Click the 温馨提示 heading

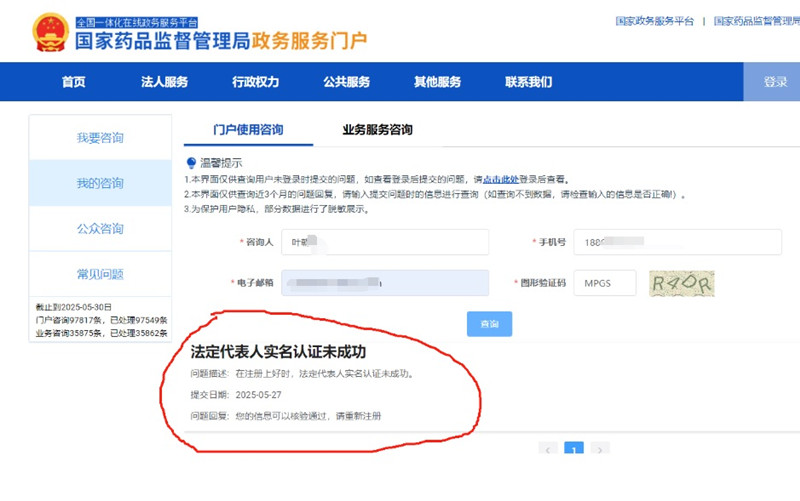[x=221, y=163]
